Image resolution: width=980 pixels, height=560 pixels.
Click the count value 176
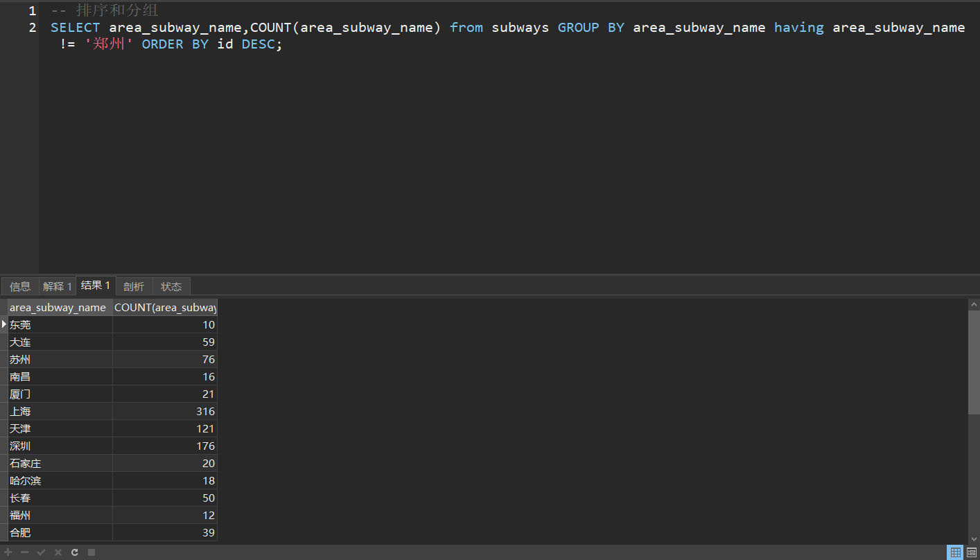point(205,446)
